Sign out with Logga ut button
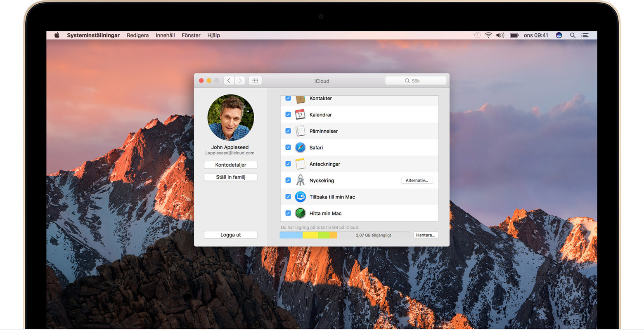644x330 pixels. [x=231, y=235]
